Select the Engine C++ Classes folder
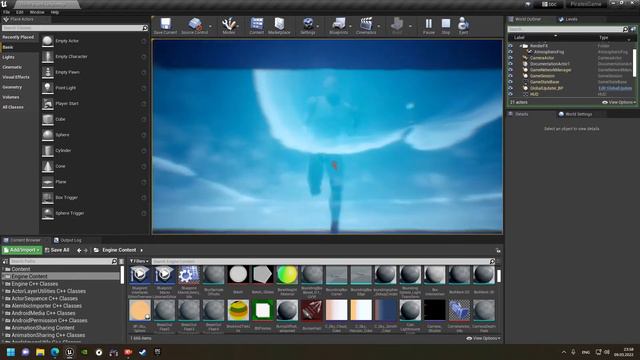This screenshot has width=640, height=360. 35,284
